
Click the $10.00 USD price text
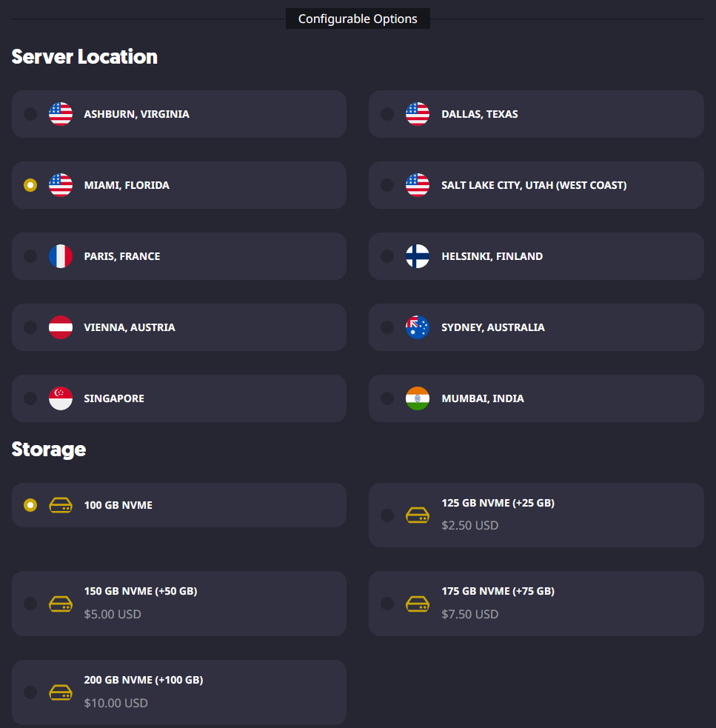coord(116,703)
